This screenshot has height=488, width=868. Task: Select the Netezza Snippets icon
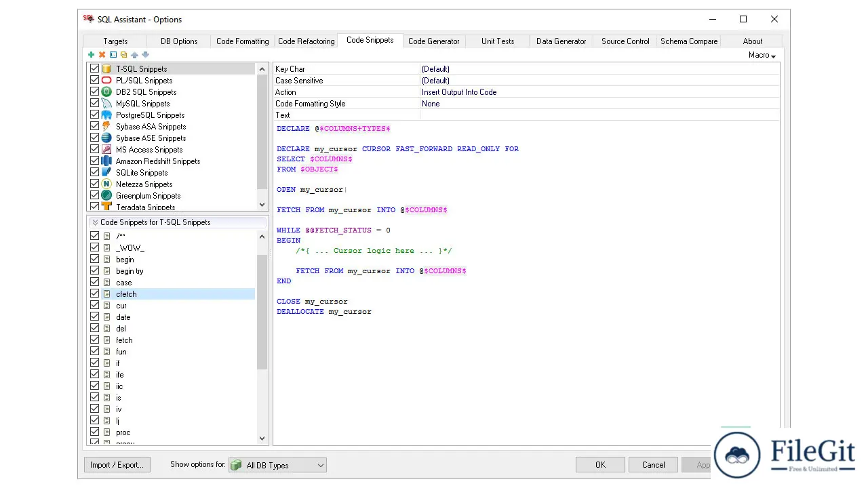pos(106,184)
